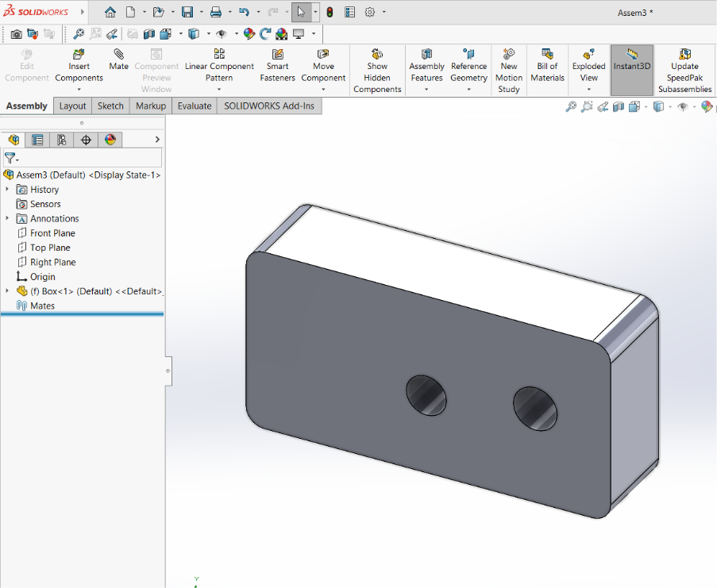Click the Rebuild traffic light icon

[330, 13]
